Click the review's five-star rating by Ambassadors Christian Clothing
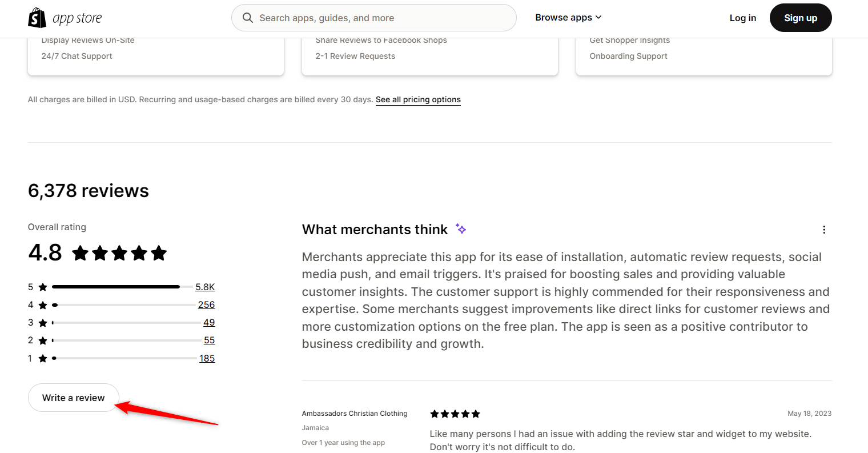This screenshot has width=868, height=453. click(455, 414)
